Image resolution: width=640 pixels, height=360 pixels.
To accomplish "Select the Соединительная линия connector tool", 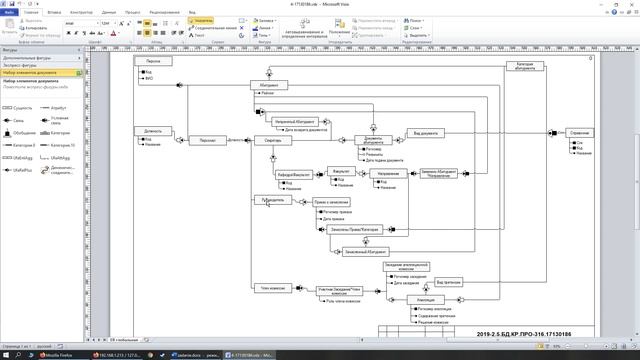I will (x=213, y=28).
